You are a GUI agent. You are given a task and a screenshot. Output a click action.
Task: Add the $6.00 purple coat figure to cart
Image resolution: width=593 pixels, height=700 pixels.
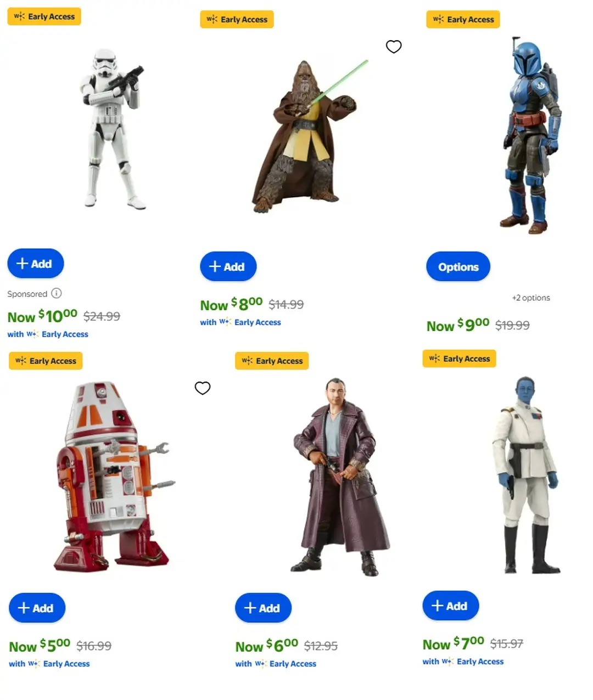[x=264, y=608]
